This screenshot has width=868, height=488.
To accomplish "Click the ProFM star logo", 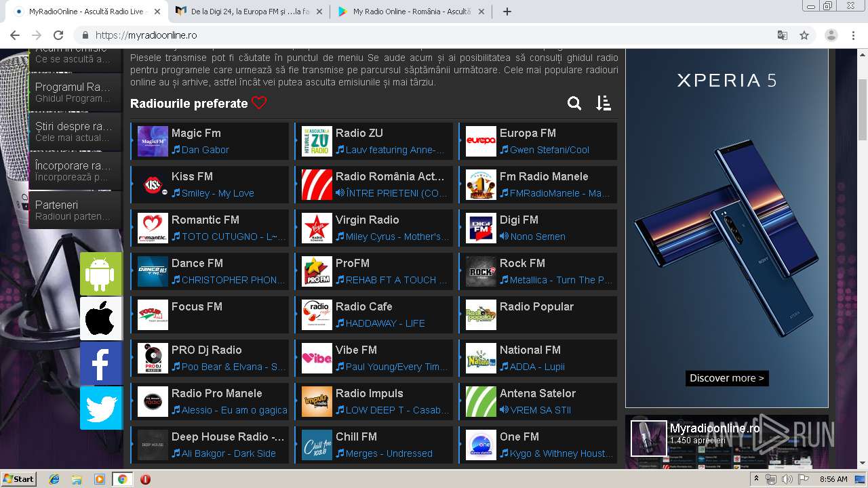I will [317, 271].
